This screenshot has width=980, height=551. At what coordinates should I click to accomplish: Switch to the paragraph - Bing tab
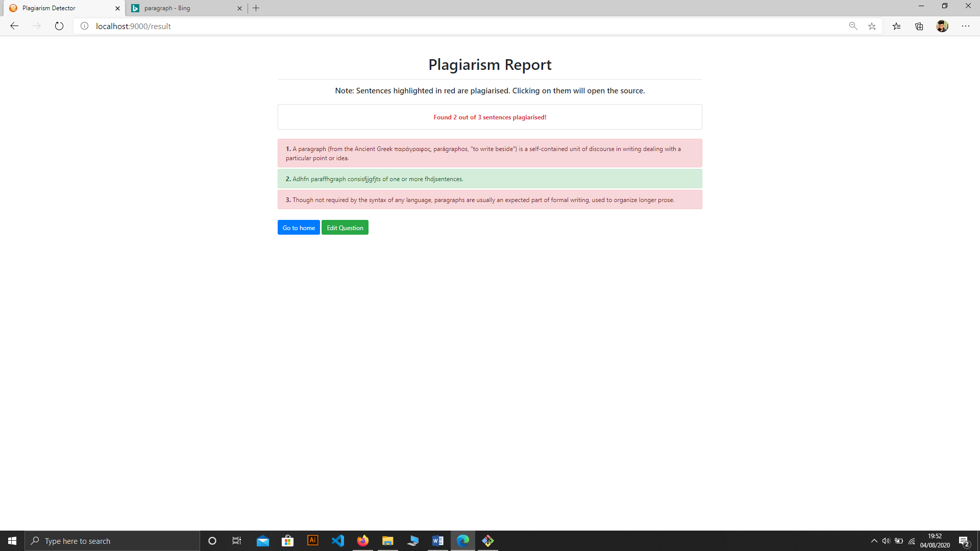[186, 8]
